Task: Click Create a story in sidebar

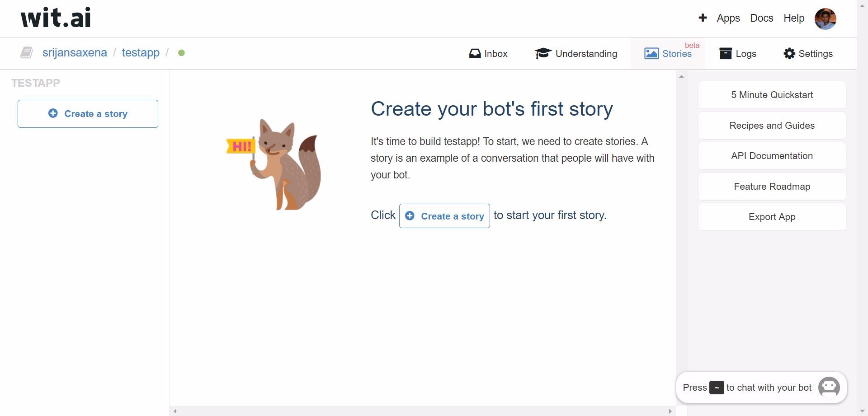Action: click(88, 114)
